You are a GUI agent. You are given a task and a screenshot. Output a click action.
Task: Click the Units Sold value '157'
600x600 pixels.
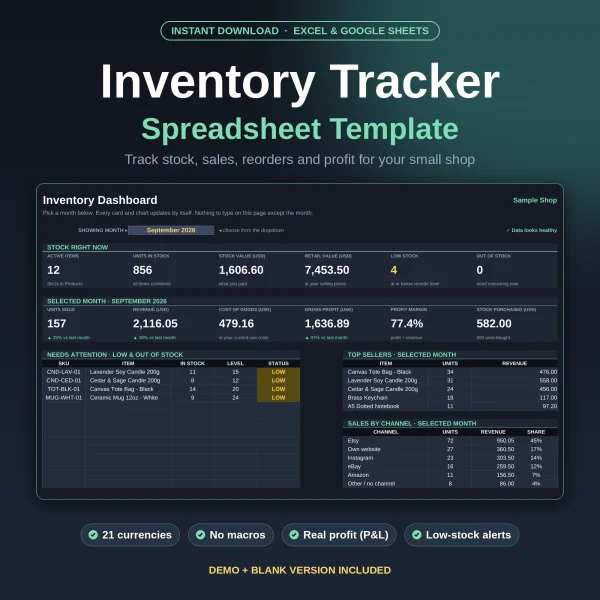tap(57, 324)
